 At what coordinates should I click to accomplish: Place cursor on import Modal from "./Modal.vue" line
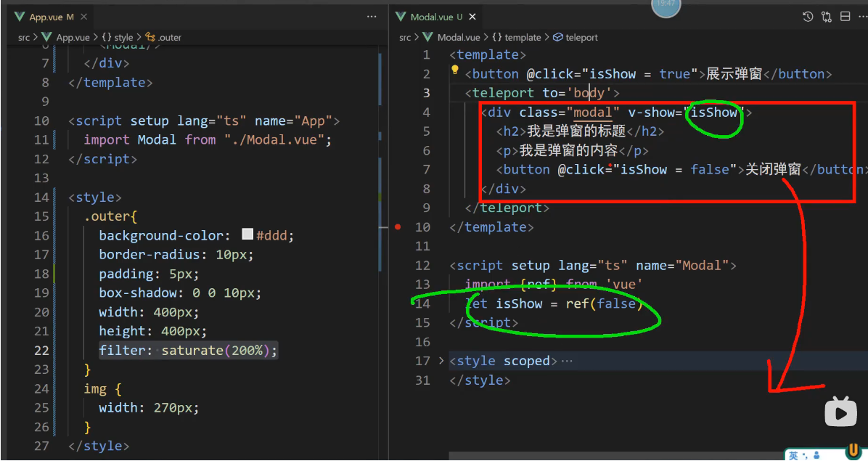coord(208,139)
